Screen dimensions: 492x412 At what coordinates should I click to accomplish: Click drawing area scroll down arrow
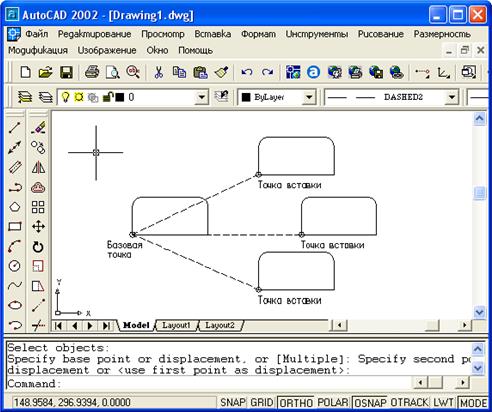(479, 312)
